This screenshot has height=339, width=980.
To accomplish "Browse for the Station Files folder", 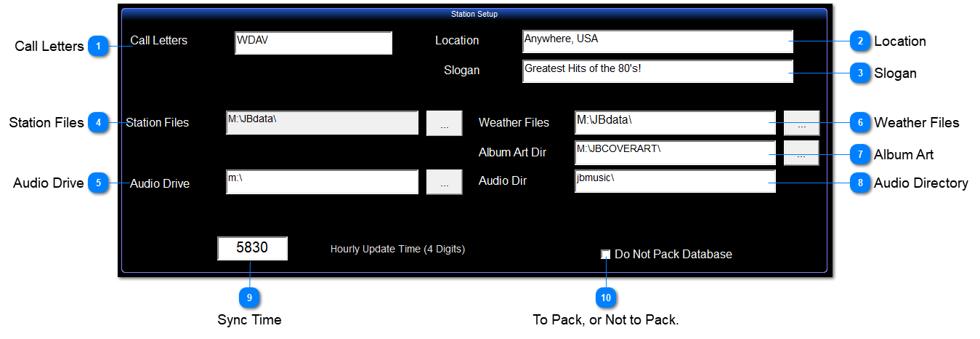I will click(x=444, y=124).
